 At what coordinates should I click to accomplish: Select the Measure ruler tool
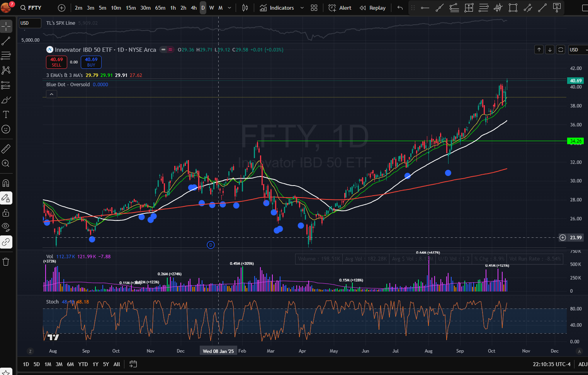pyautogui.click(x=6, y=148)
